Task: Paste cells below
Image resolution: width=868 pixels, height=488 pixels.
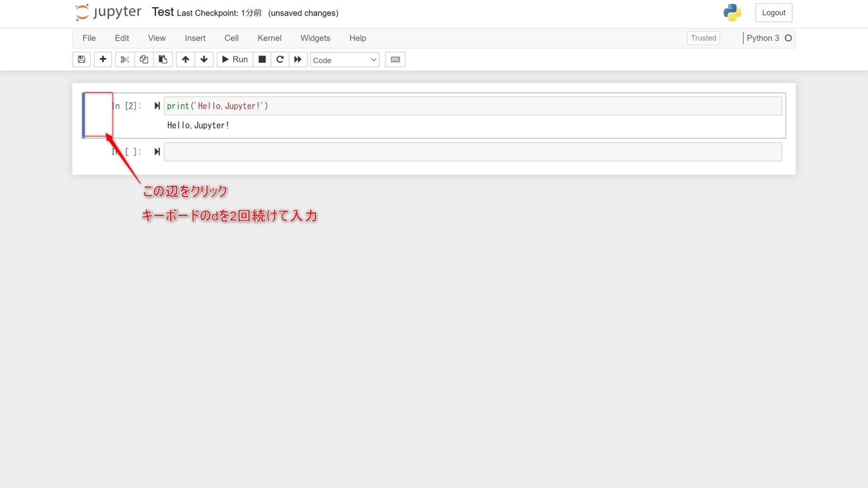Action: coord(163,59)
